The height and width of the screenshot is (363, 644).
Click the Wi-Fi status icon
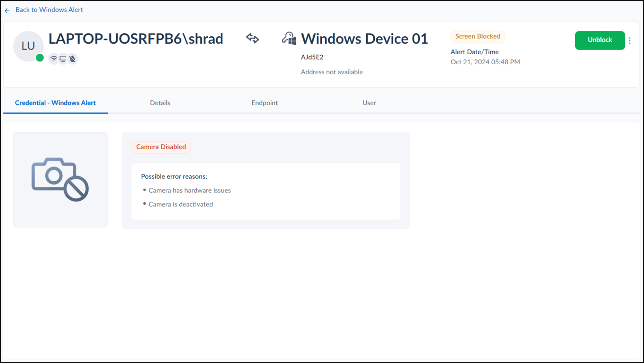[54, 59]
